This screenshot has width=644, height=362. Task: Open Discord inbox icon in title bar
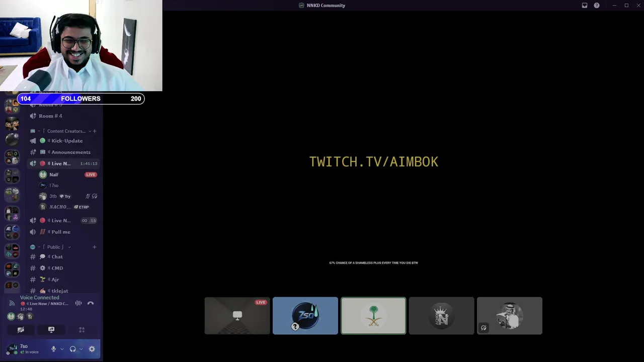585,6
